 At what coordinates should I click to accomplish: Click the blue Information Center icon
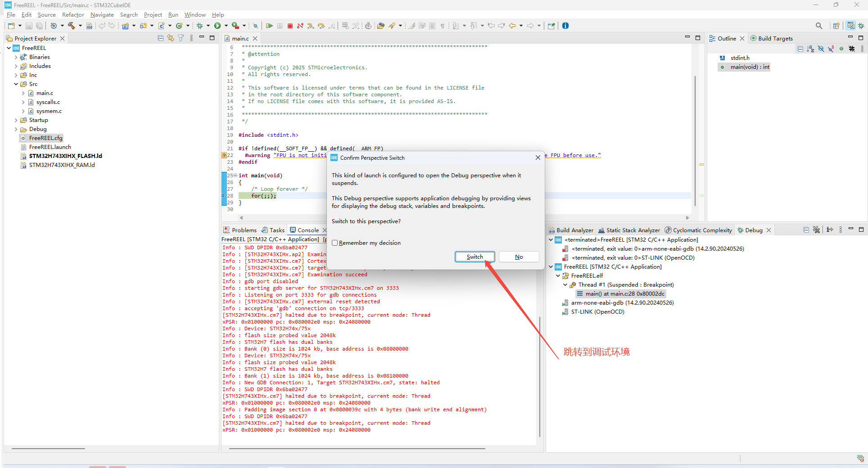coord(565,26)
